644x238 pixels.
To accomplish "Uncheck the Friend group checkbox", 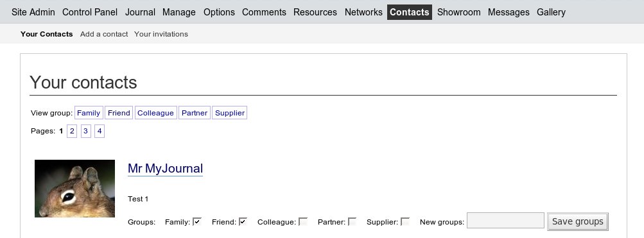I will (243, 221).
